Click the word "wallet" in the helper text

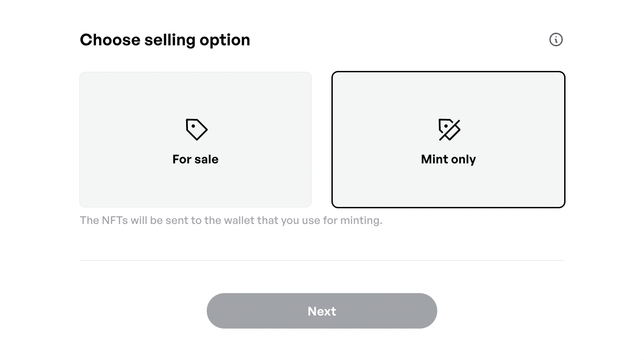coord(239,220)
